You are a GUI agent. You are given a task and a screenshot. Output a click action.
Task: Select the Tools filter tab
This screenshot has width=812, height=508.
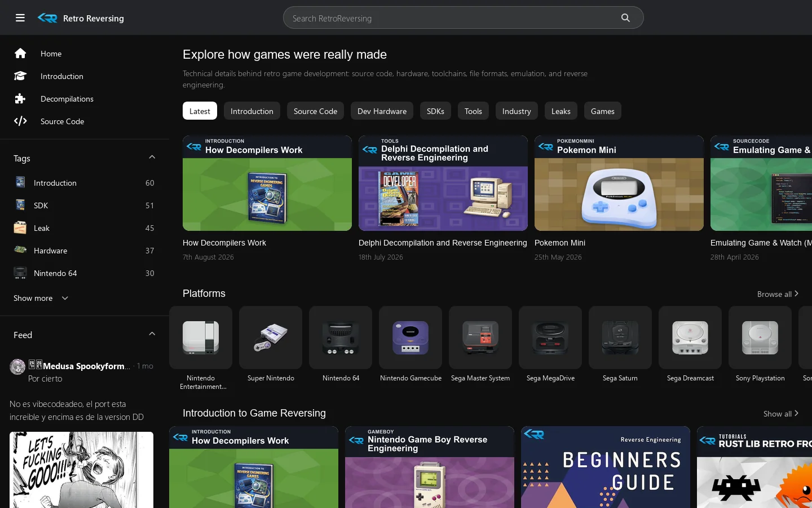tap(473, 111)
